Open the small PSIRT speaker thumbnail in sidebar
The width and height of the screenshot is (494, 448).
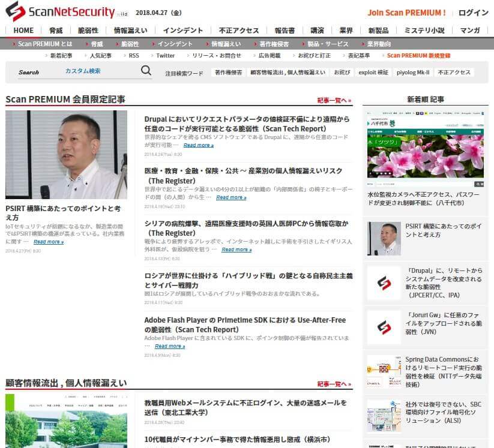(384, 238)
